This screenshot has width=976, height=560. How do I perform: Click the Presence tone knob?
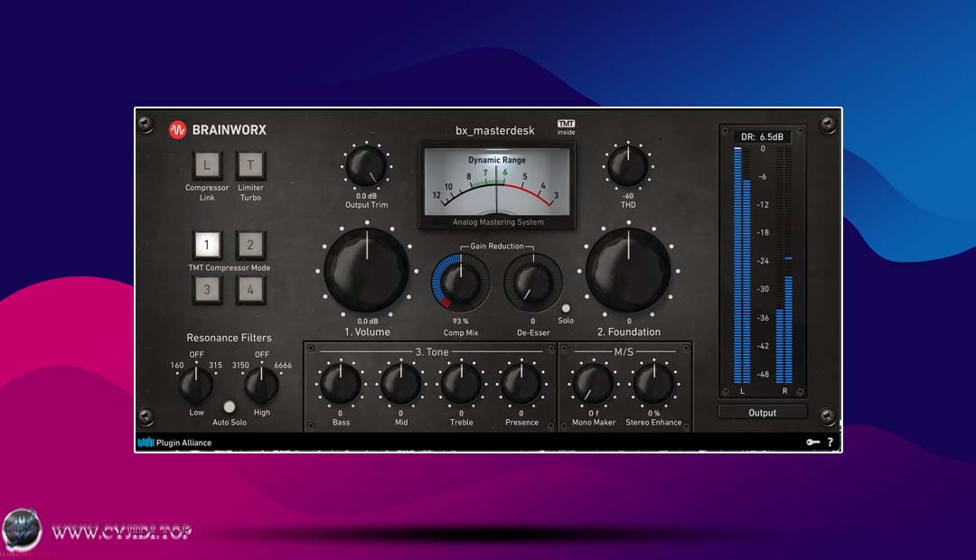(x=521, y=383)
